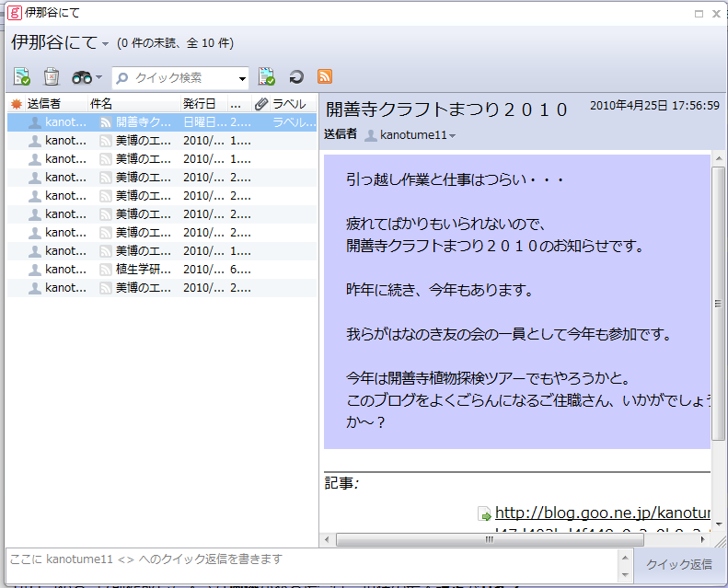Click the mark feed read icon
The width and height of the screenshot is (728, 588).
click(x=22, y=77)
